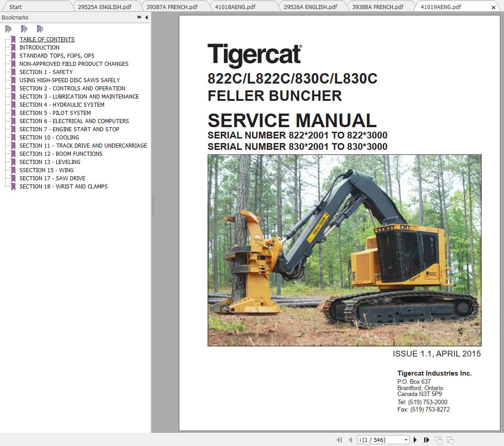Open SECTION 11 - TRACK DRIVE AND UNDERCARRIAGE bookmark
The image size is (504, 446).
point(83,146)
